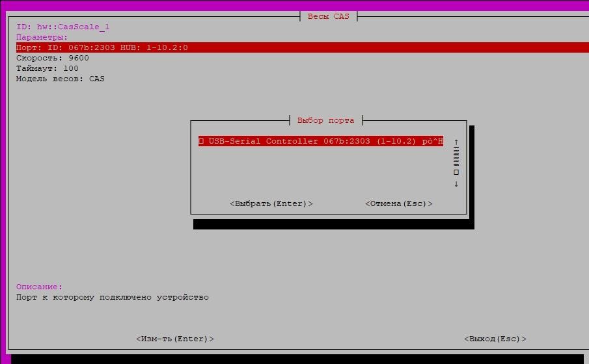This screenshot has height=364, width=589.
Task: Open the Модель весов: CAS parameter
Action: point(61,79)
